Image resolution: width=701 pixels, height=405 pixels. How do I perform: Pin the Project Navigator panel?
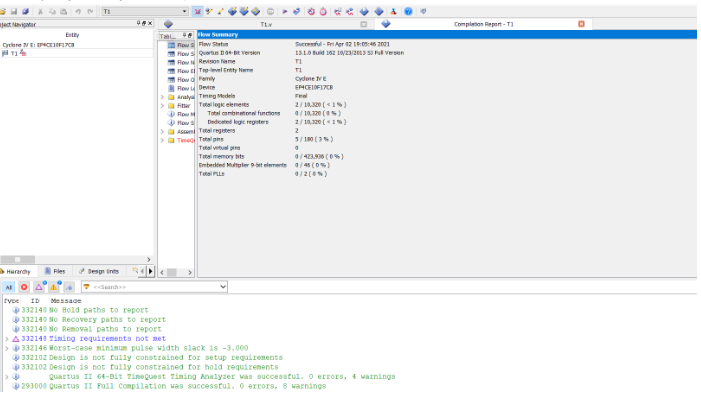[x=139, y=23]
